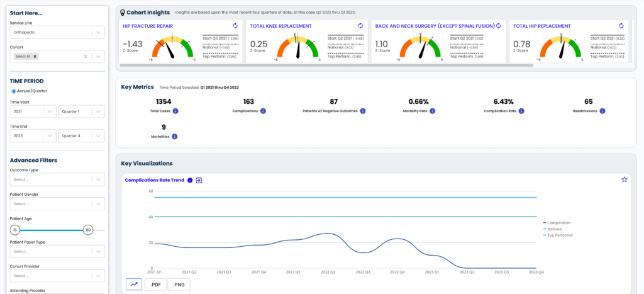This screenshot has width=644, height=294.
Task: Toggle the Complication series in chart legend
Action: (x=557, y=223)
